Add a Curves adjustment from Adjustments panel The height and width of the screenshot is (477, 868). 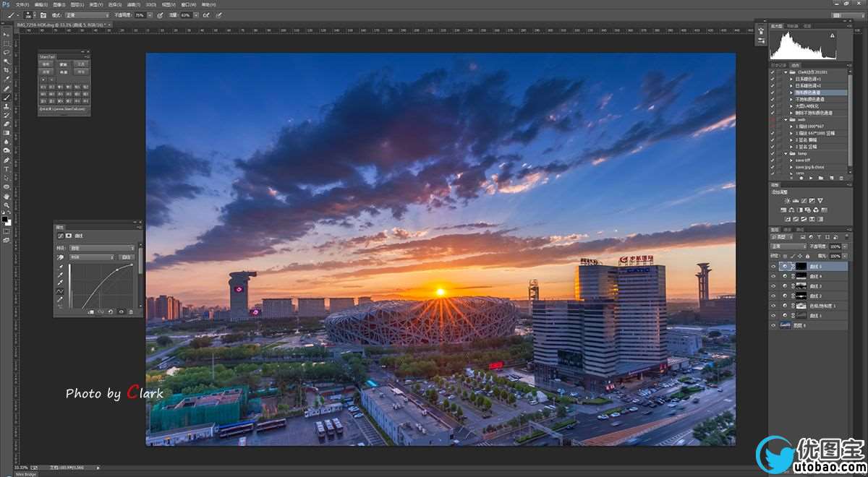[803, 201]
